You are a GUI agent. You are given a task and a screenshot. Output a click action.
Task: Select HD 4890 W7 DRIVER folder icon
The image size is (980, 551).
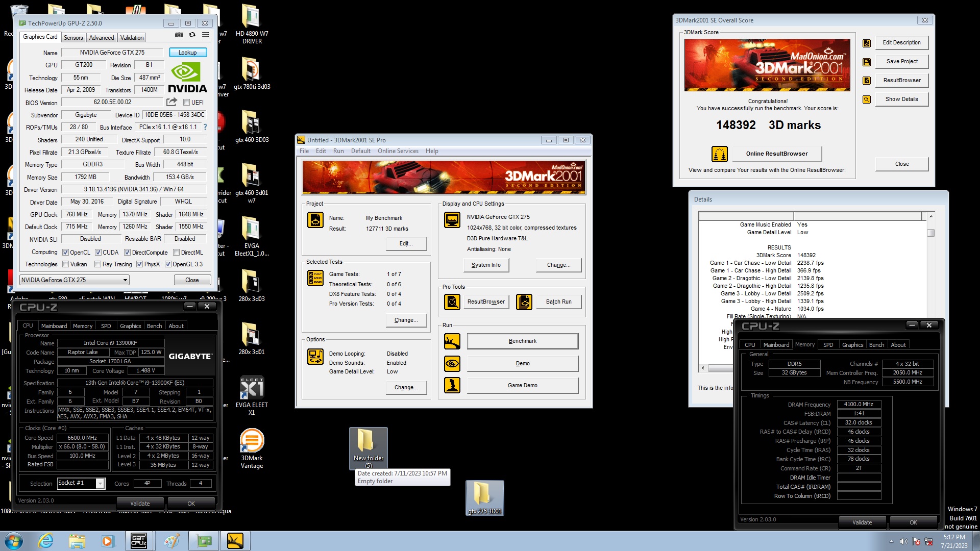(x=252, y=23)
